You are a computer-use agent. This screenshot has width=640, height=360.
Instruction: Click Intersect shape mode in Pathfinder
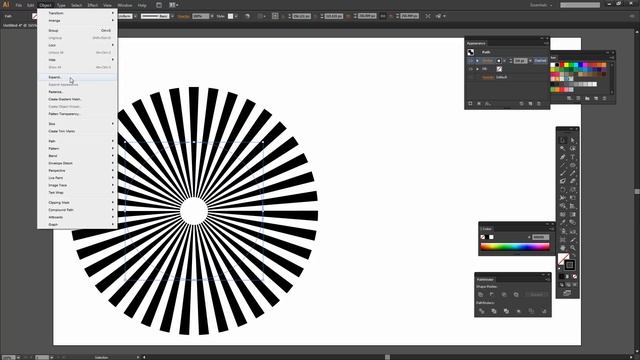(x=504, y=294)
